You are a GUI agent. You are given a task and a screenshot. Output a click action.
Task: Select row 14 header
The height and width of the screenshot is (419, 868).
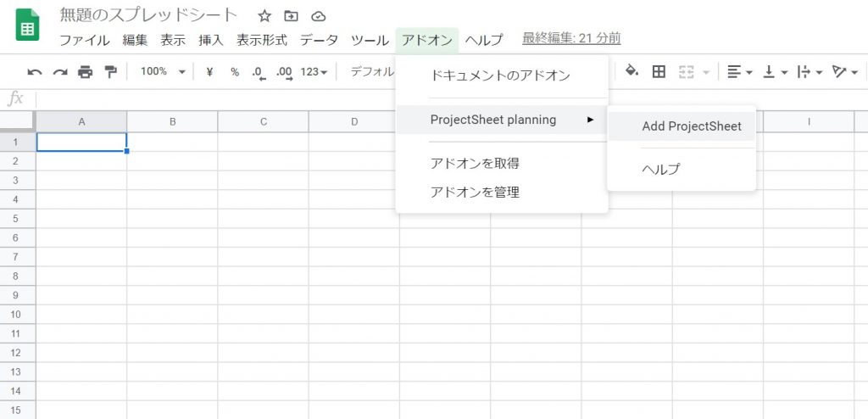[x=18, y=391]
